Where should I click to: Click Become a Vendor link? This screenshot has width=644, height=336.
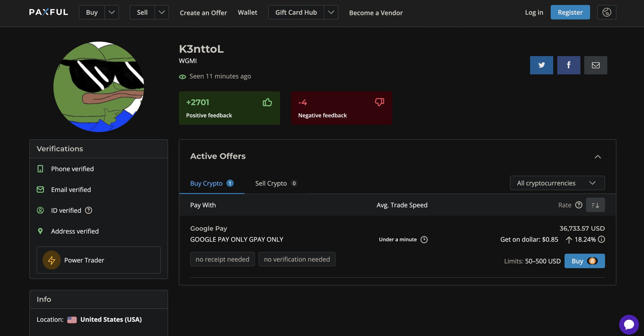(x=376, y=13)
